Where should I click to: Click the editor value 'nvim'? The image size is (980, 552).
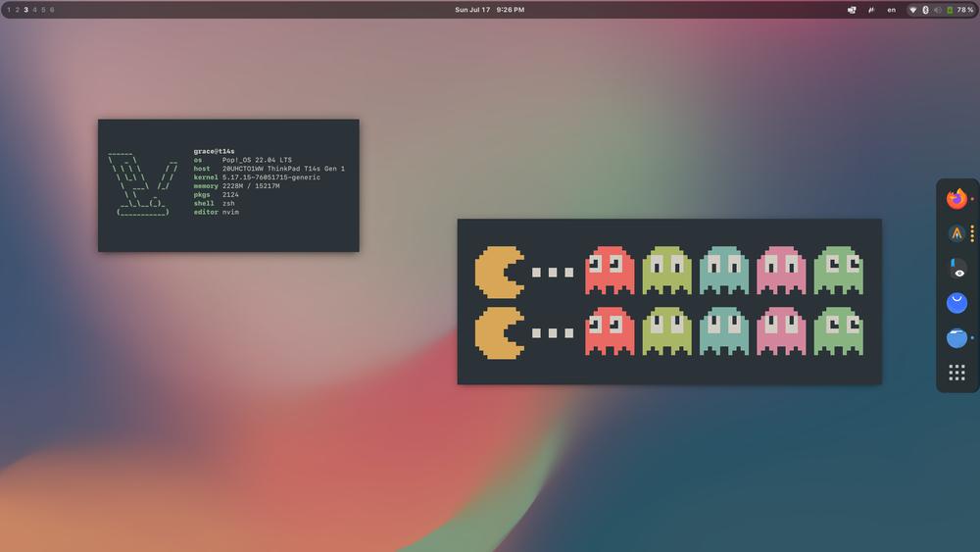coord(230,213)
